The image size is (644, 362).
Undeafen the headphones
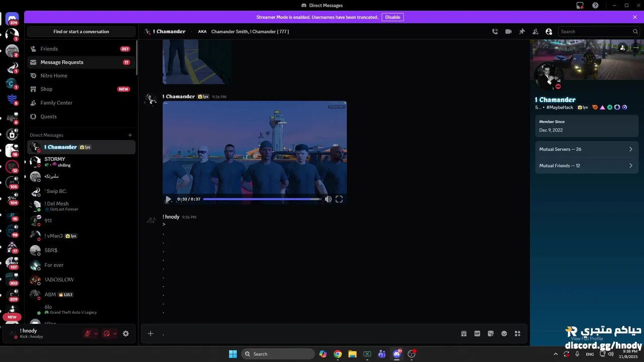coord(107,333)
